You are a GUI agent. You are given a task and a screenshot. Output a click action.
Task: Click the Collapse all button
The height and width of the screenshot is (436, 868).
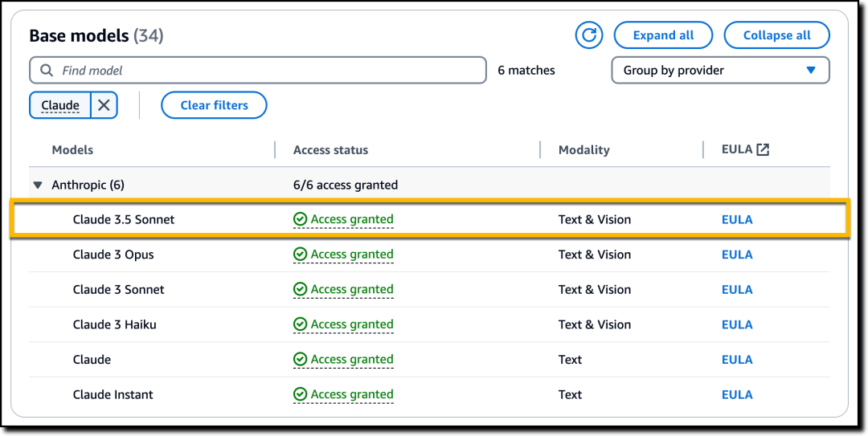[x=776, y=35]
